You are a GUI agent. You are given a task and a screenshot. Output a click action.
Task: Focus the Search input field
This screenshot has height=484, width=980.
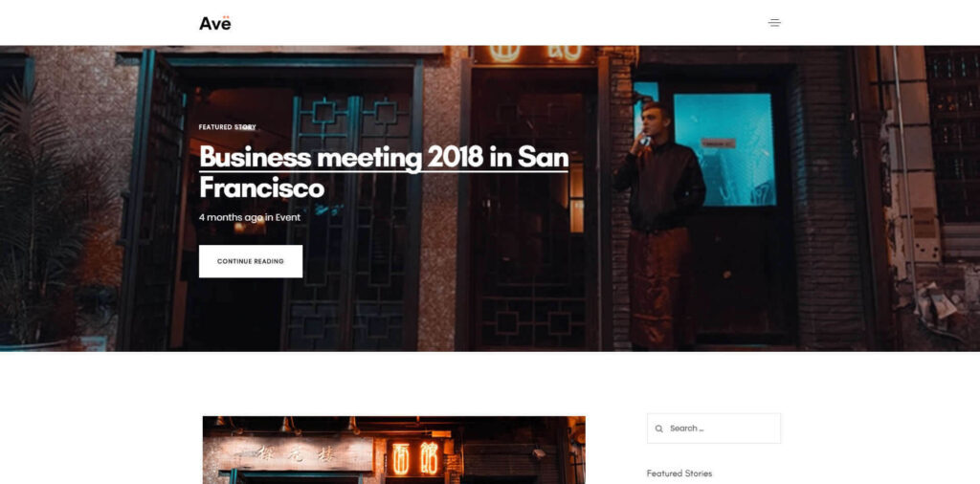tap(714, 429)
